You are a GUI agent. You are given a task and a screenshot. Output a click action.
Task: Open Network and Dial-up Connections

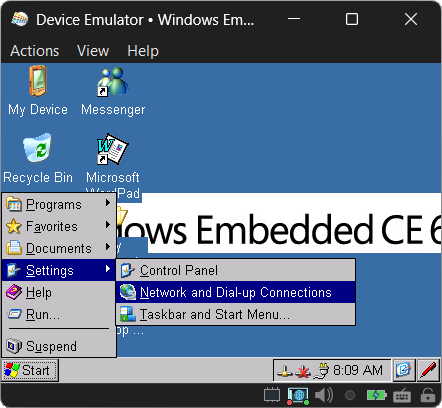(x=236, y=292)
